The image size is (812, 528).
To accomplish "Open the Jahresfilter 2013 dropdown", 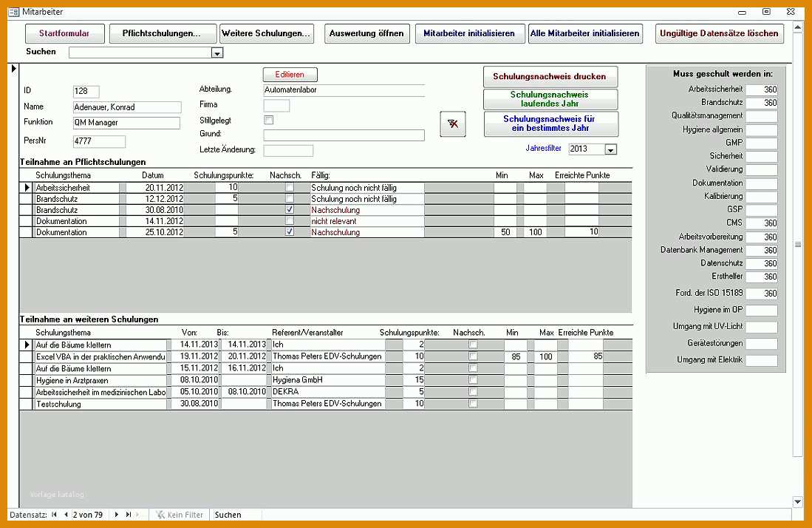I will [x=611, y=149].
